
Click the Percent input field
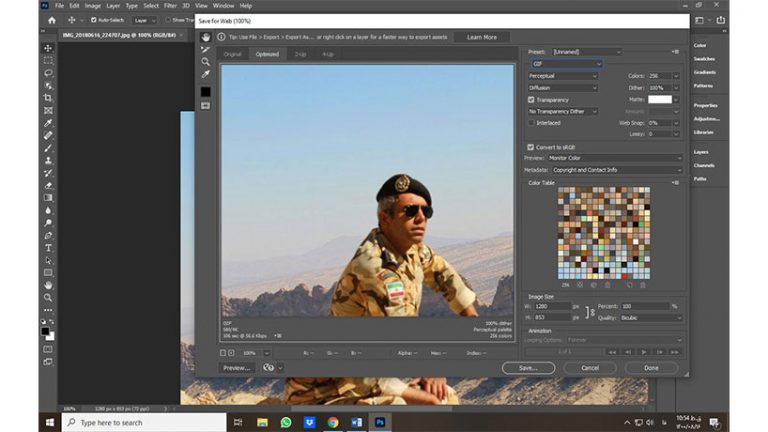[x=645, y=306]
